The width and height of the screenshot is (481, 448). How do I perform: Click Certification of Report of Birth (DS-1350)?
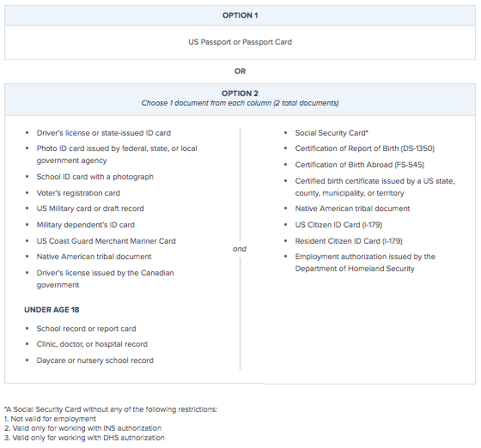click(x=365, y=148)
